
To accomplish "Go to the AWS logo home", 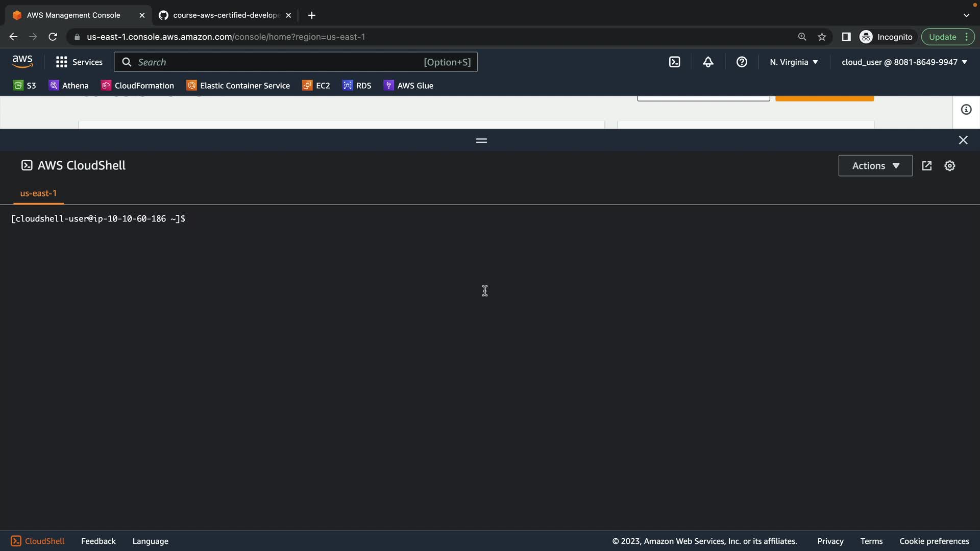I will (x=22, y=62).
